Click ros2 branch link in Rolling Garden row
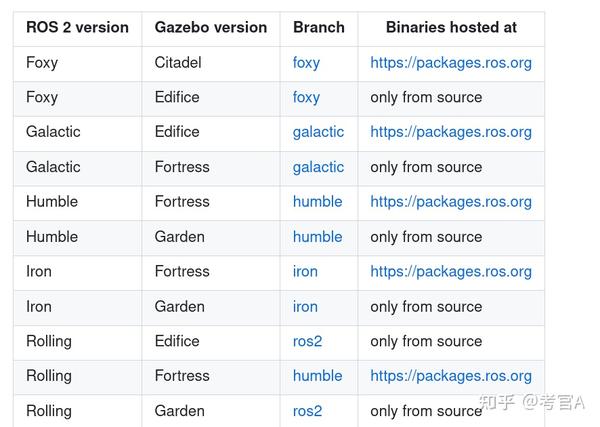600x427 pixels. [x=307, y=411]
